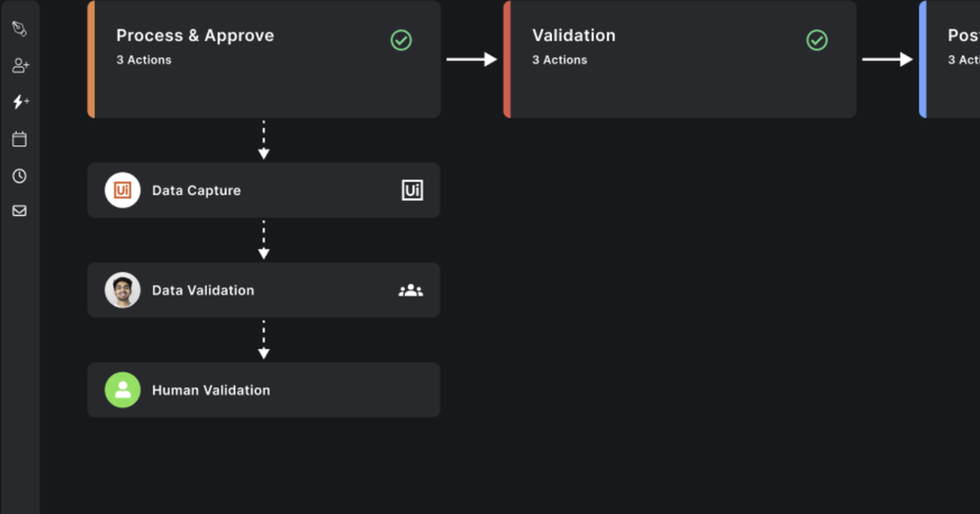The image size is (980, 514).
Task: Open the calendar from the sidebar
Action: (x=20, y=139)
